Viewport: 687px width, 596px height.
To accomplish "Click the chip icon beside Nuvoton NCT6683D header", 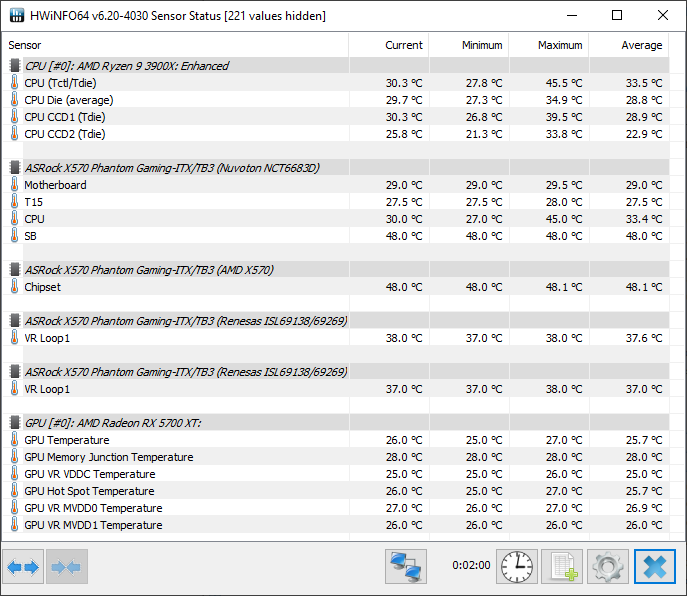I will pos(14,168).
